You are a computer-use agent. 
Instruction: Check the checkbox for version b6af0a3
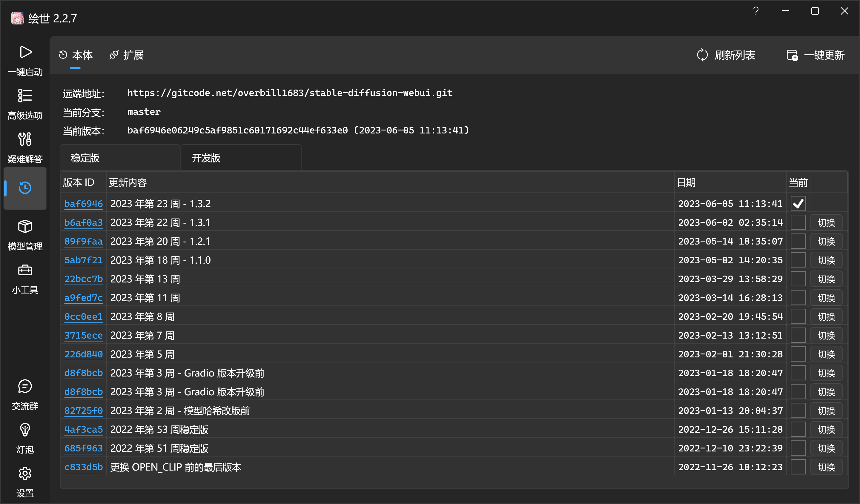click(x=798, y=222)
